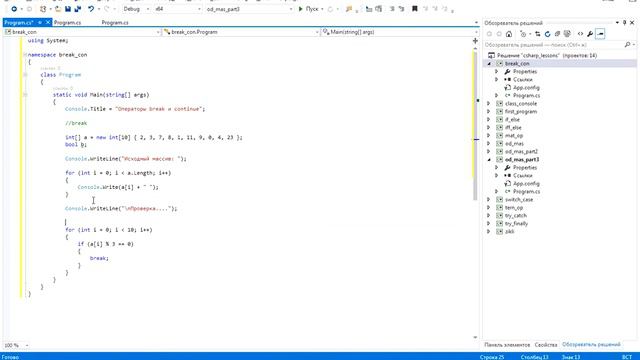Open Solution Explorer window position dropdown arrow

617,23
